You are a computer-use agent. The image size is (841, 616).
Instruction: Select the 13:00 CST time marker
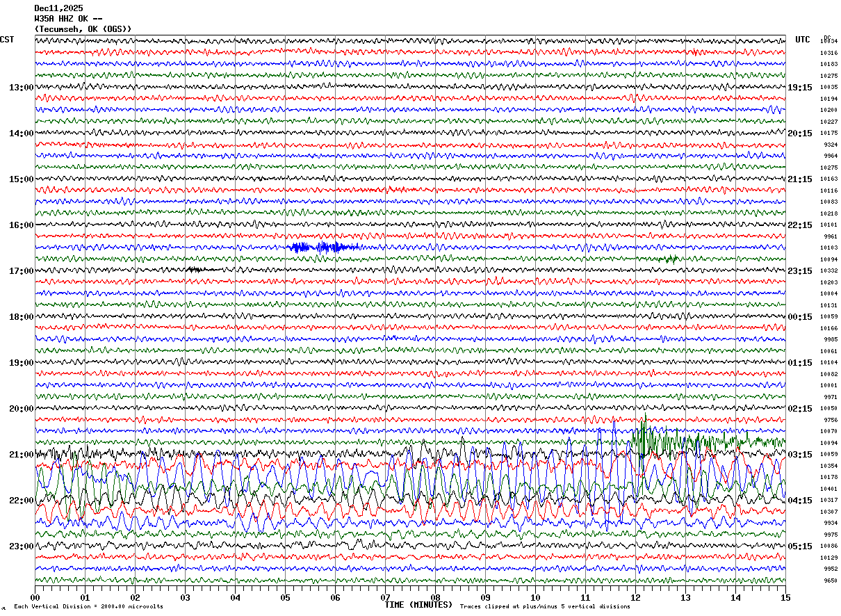21,88
